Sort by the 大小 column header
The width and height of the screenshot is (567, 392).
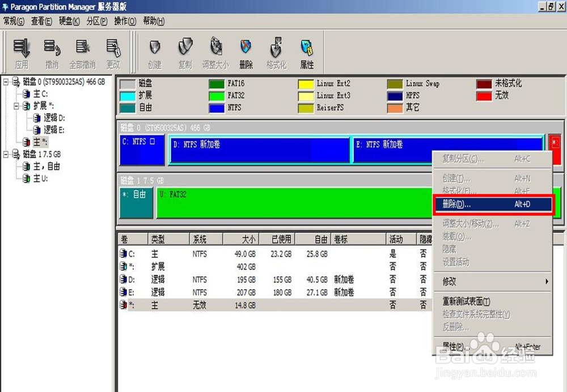pos(241,239)
